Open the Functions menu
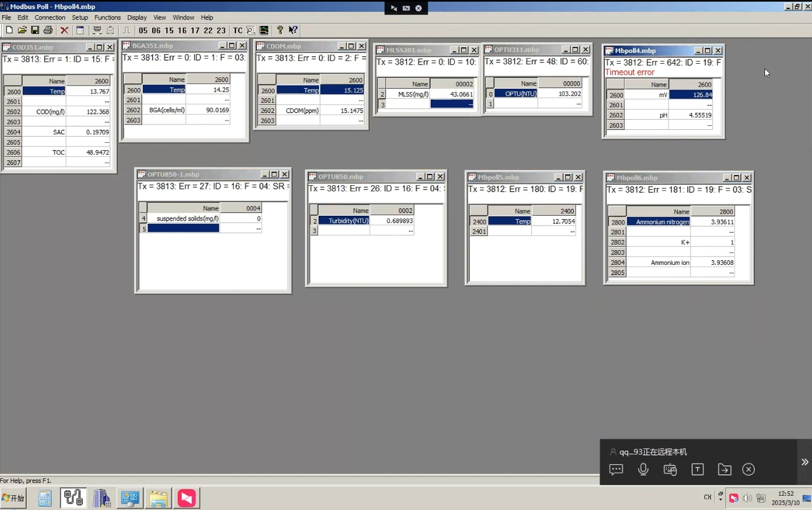 [107, 17]
